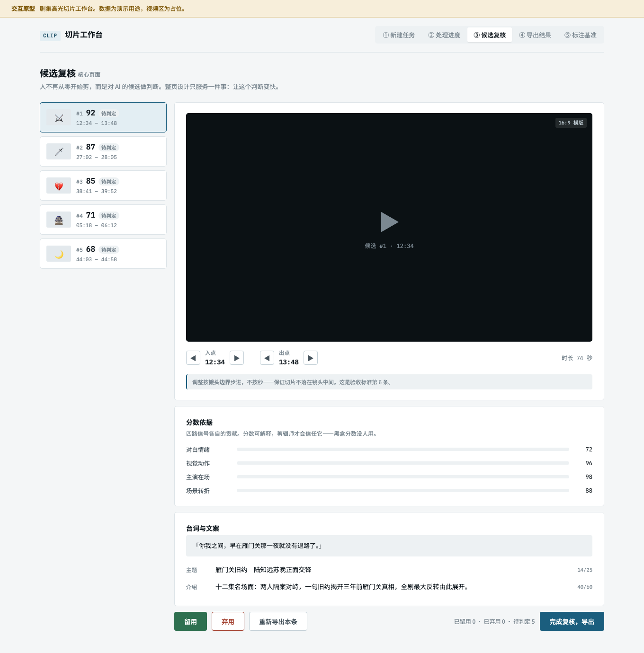Click the 交互原型 banner label
The width and height of the screenshot is (644, 653).
pyautogui.click(x=23, y=9)
